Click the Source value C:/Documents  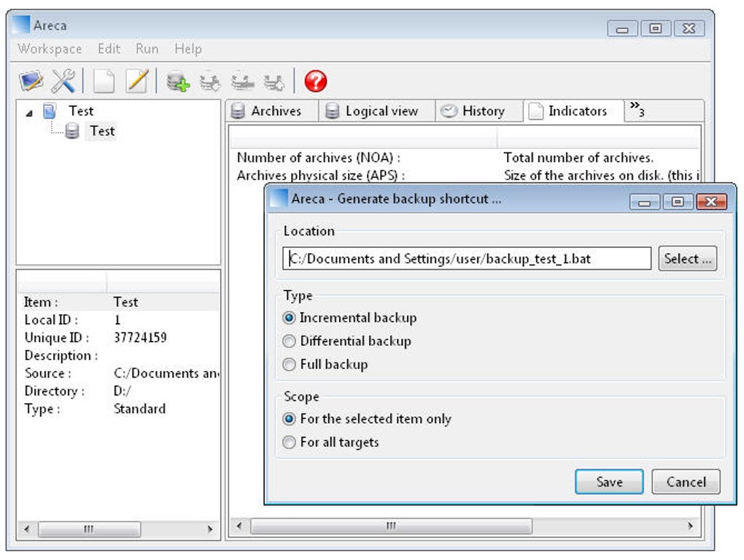point(166,373)
